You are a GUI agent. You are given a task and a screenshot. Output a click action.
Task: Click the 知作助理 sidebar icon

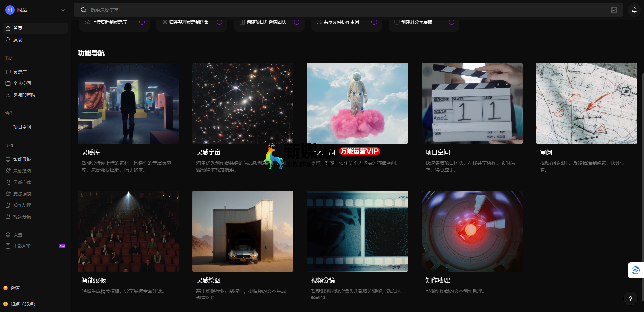tap(8, 205)
